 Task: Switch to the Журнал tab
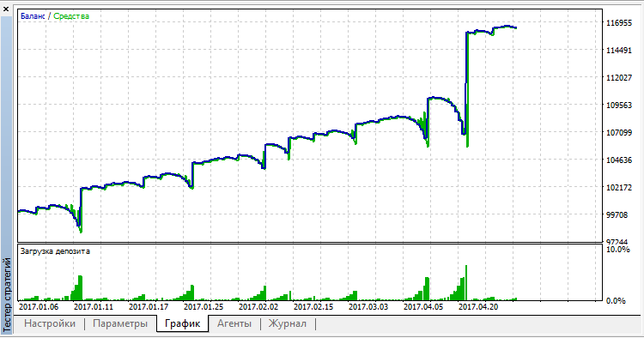pyautogui.click(x=287, y=323)
